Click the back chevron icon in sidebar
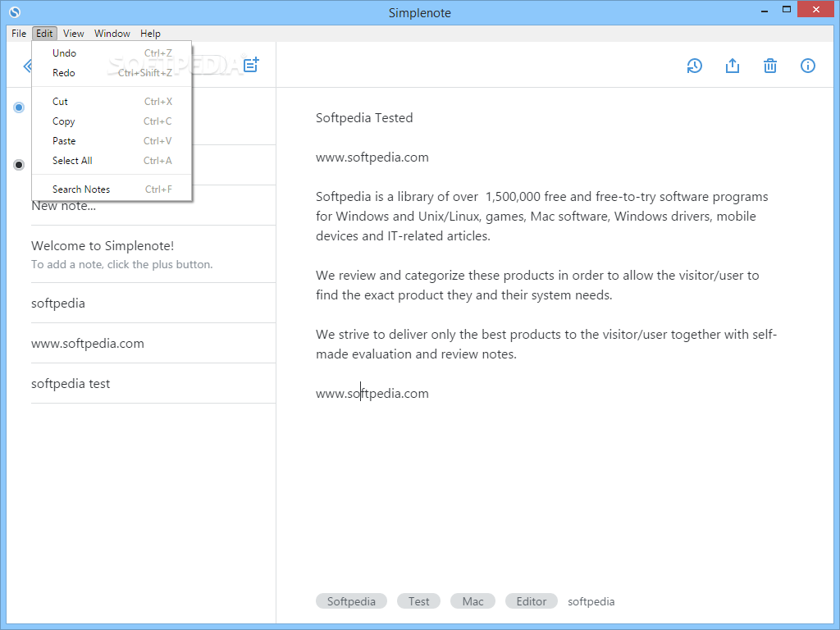Image resolution: width=840 pixels, height=630 pixels. tap(27, 66)
